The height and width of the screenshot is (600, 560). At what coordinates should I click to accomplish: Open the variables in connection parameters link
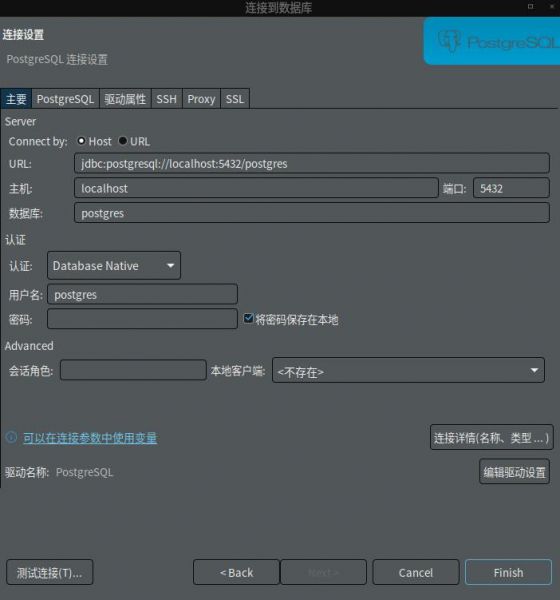point(90,438)
